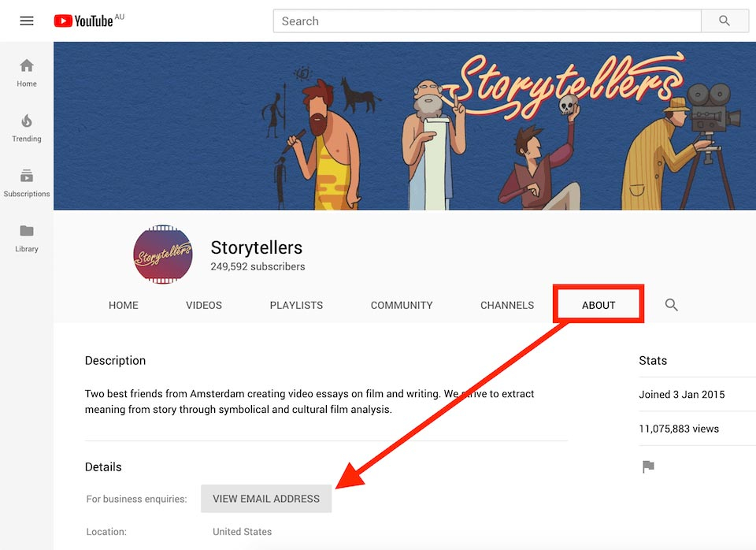Go to Home in sidebar
The width and height of the screenshot is (756, 550).
(x=27, y=72)
